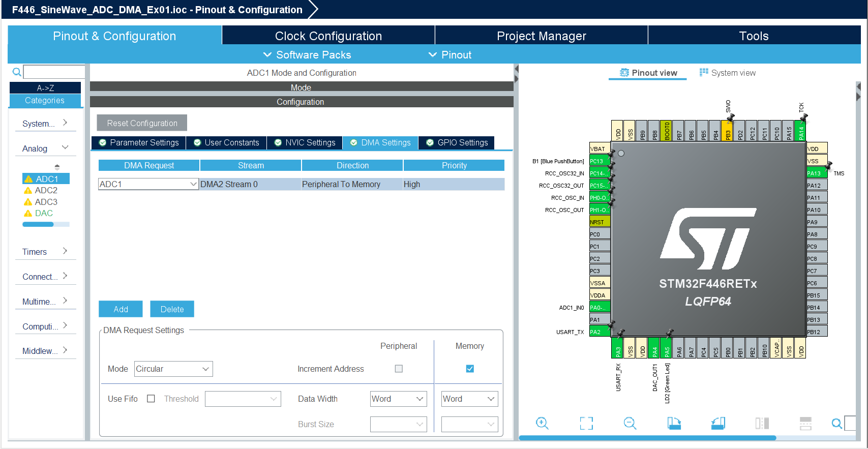Expand the Connectivity category
The image size is (868, 449).
point(45,276)
